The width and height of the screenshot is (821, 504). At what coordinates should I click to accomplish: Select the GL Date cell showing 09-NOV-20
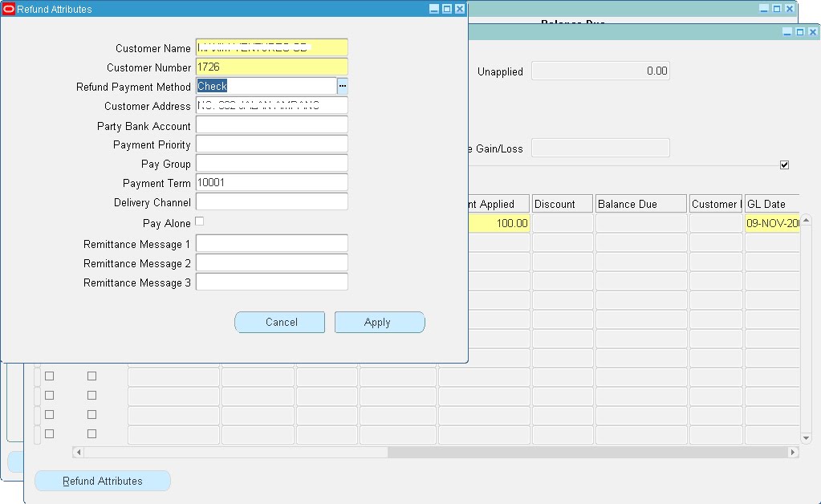[772, 223]
